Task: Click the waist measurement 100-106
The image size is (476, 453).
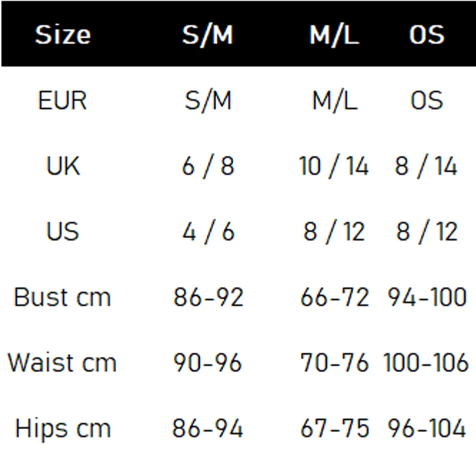Action: pyautogui.click(x=426, y=362)
